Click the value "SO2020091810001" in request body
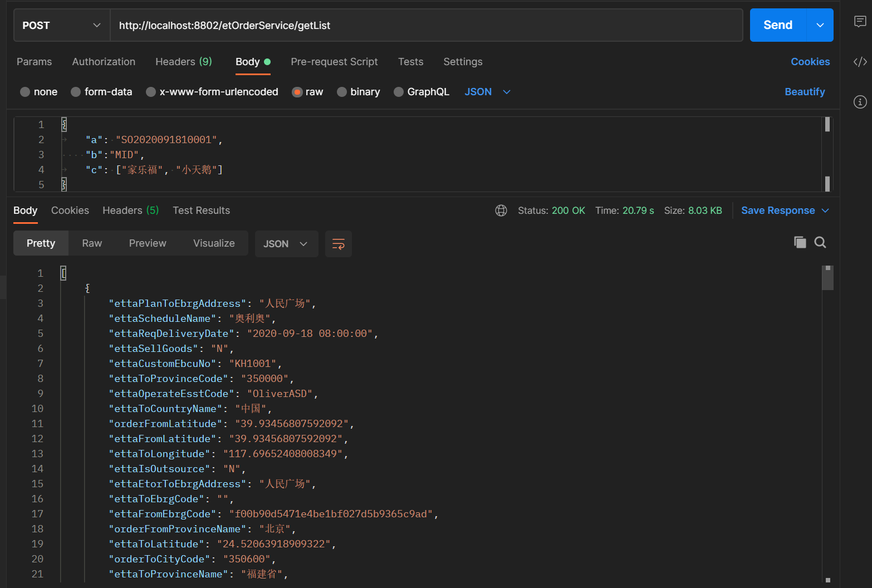 [166, 140]
